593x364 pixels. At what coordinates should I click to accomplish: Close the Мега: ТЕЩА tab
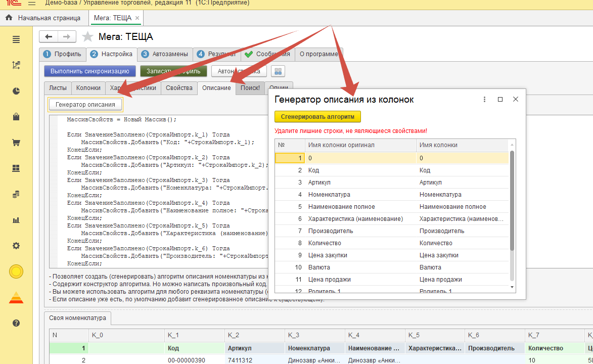coord(138,18)
